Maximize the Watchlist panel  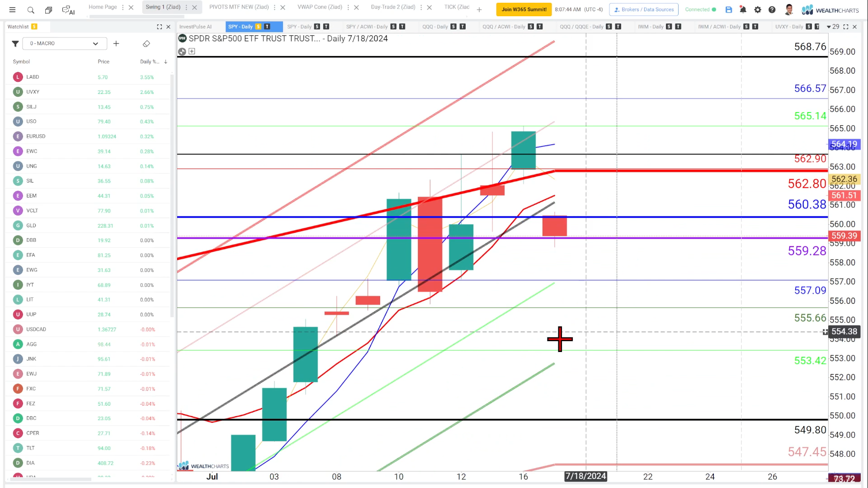click(160, 27)
